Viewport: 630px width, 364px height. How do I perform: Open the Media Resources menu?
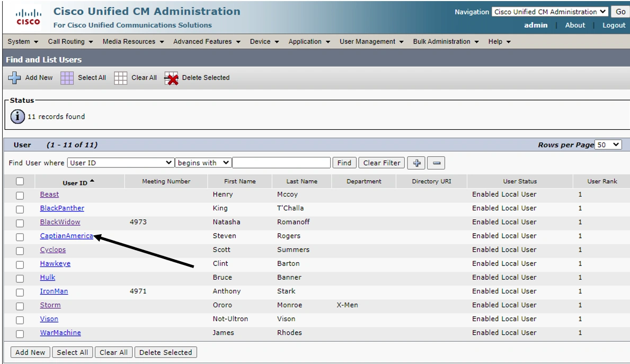133,41
